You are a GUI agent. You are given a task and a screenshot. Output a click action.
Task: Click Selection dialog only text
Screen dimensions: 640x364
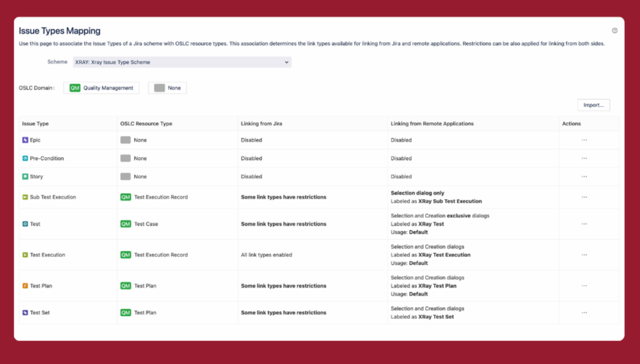[417, 193]
